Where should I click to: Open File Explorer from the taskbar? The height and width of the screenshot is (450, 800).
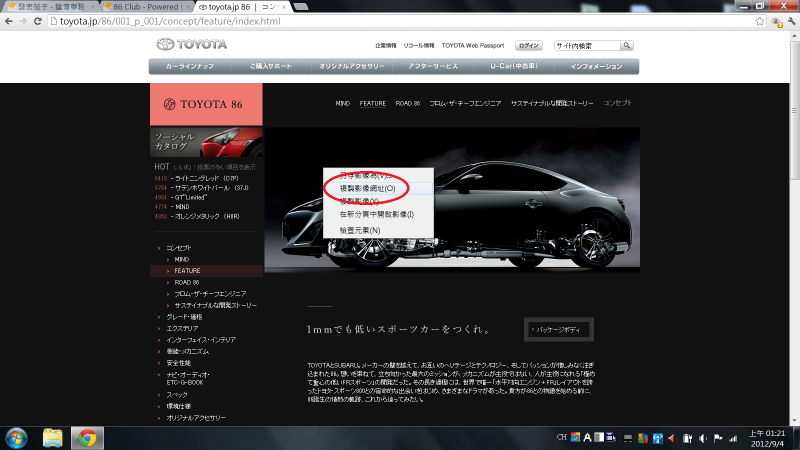coord(52,438)
